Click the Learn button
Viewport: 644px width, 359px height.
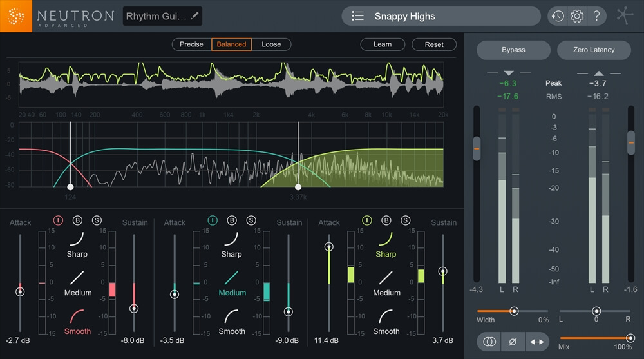[x=383, y=44]
